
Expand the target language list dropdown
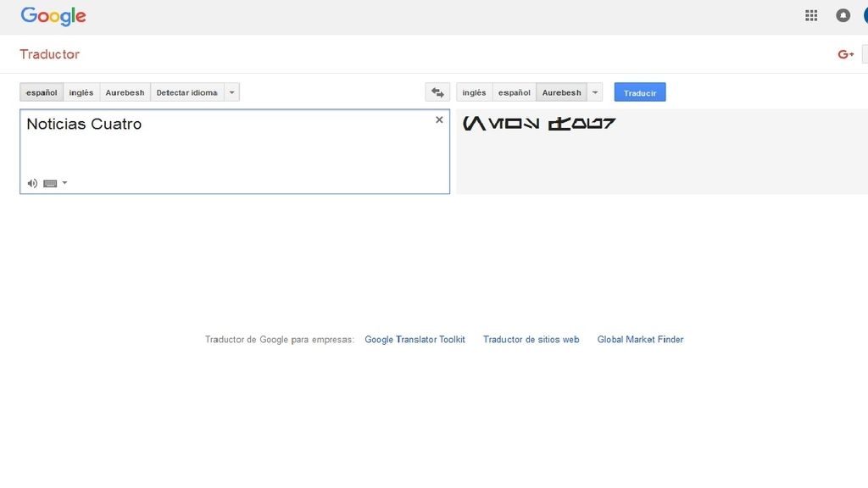coord(595,92)
